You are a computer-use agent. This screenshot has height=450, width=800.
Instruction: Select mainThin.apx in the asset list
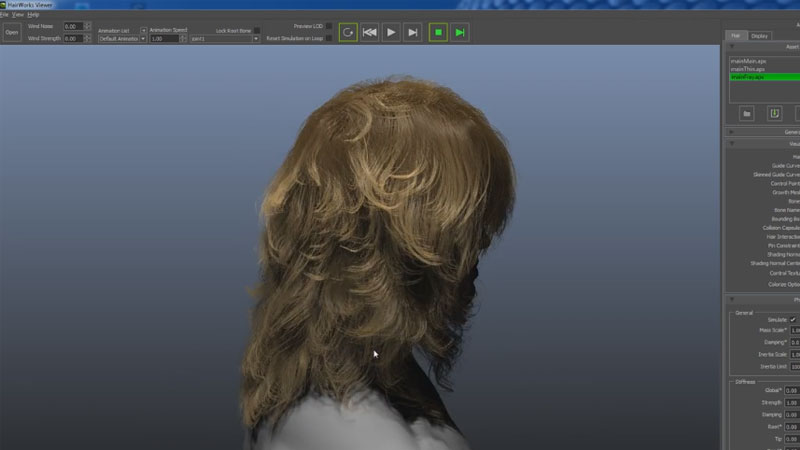click(x=748, y=69)
